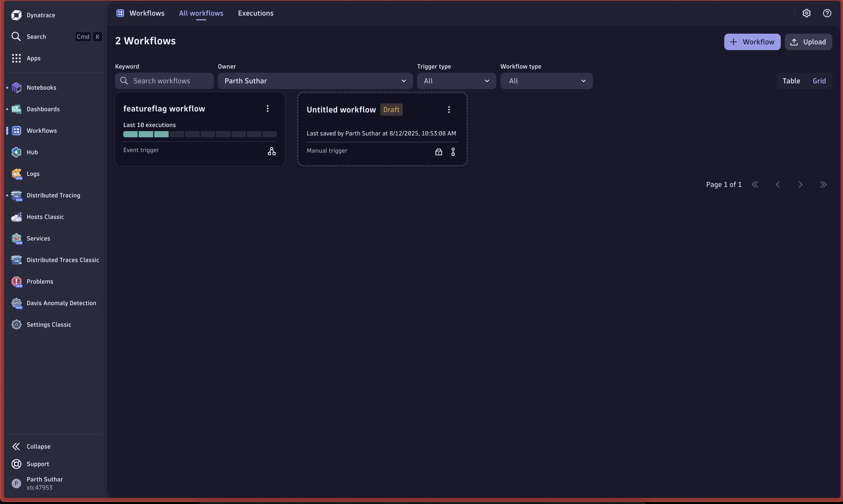The height and width of the screenshot is (504, 843).
Task: Open the settings gear at top right
Action: pos(807,13)
